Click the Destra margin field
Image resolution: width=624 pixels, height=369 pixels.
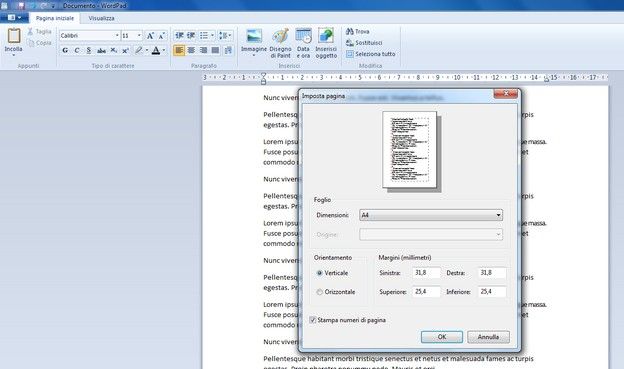[492, 273]
